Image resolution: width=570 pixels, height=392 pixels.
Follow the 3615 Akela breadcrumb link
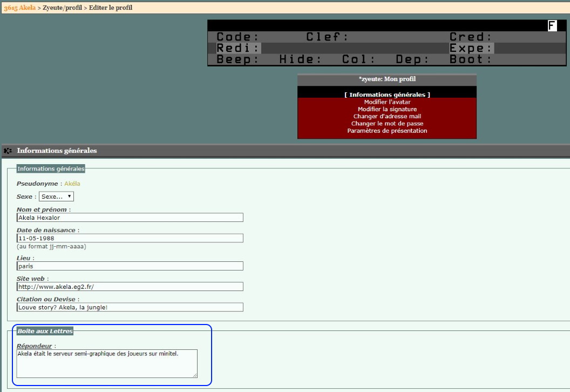click(19, 8)
